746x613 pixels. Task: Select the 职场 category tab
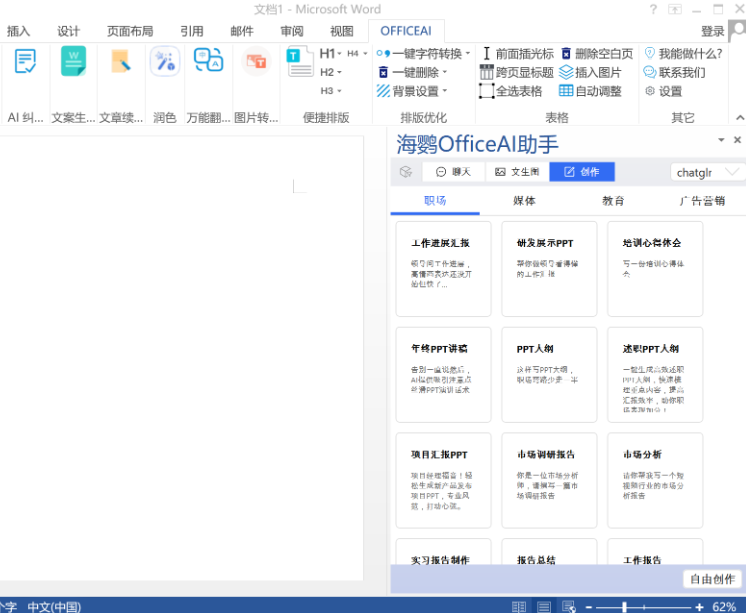435,201
